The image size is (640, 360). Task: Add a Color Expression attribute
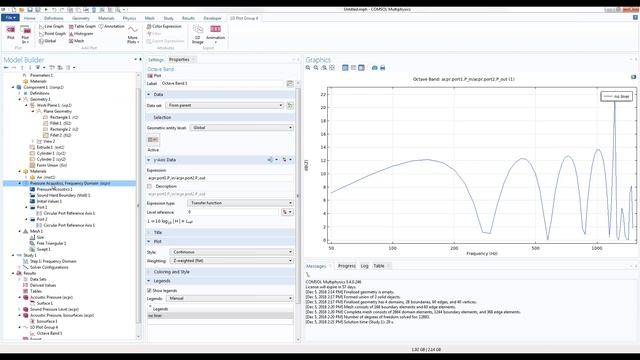[164, 26]
